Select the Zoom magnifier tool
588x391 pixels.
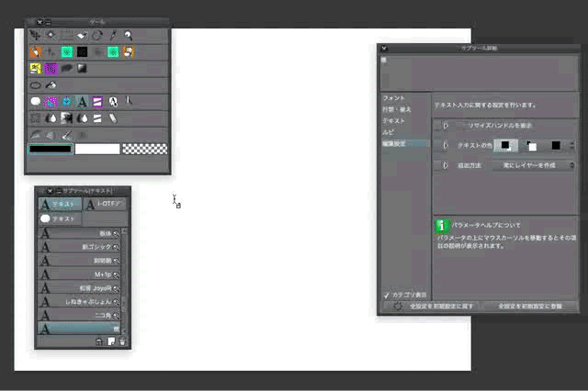pos(129,36)
